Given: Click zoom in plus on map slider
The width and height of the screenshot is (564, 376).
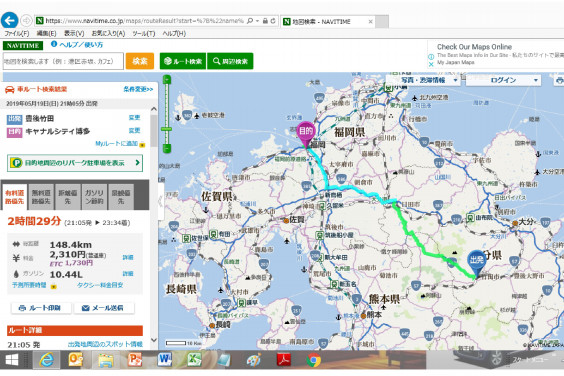Looking at the screenshot, I should point(167,80).
